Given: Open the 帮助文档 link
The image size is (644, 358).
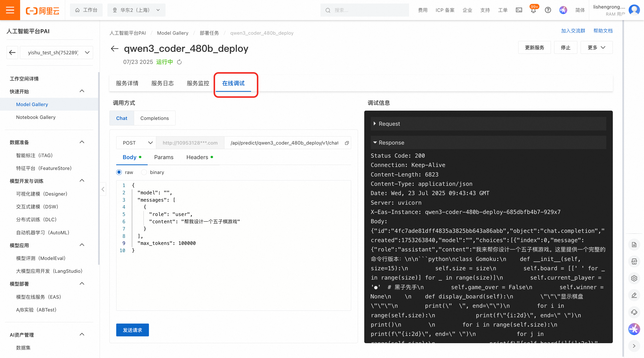Looking at the screenshot, I should (603, 31).
